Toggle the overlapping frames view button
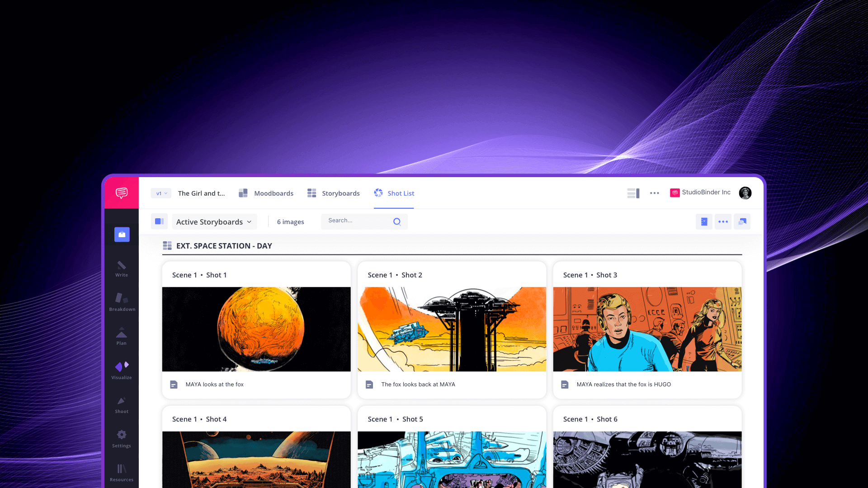The height and width of the screenshot is (488, 868). [x=742, y=221]
